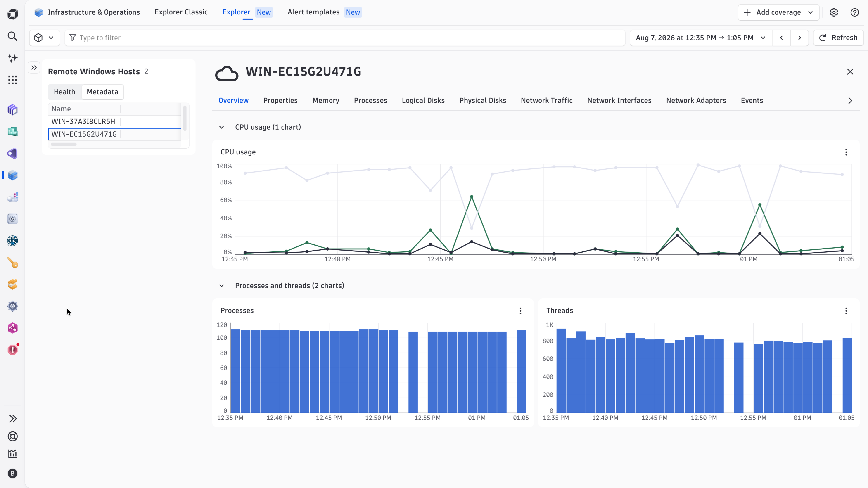Open the purple stacked-cubes app icon
Image resolution: width=868 pixels, height=488 pixels.
click(x=12, y=109)
